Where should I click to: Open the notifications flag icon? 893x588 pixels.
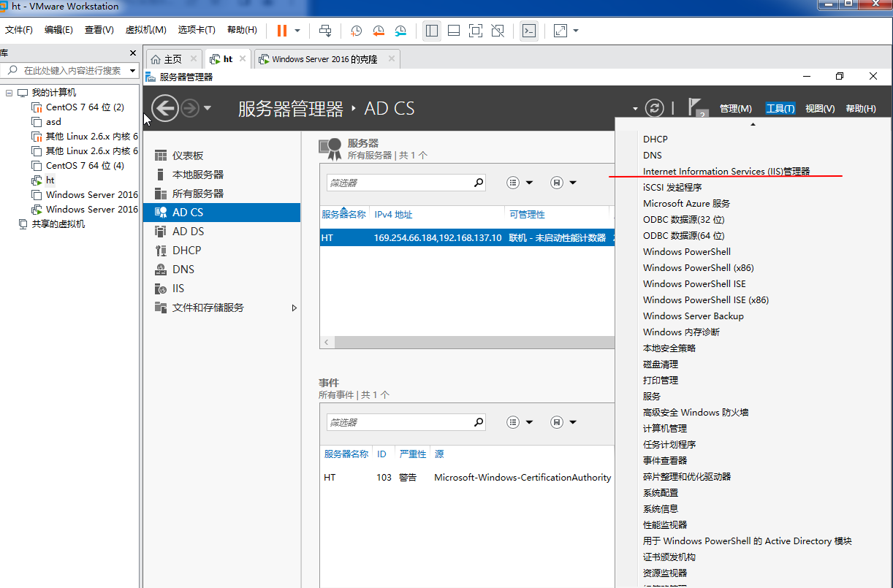click(698, 108)
